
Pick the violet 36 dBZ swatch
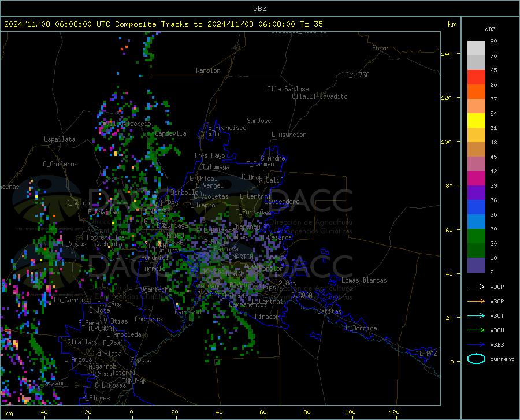[476, 193]
